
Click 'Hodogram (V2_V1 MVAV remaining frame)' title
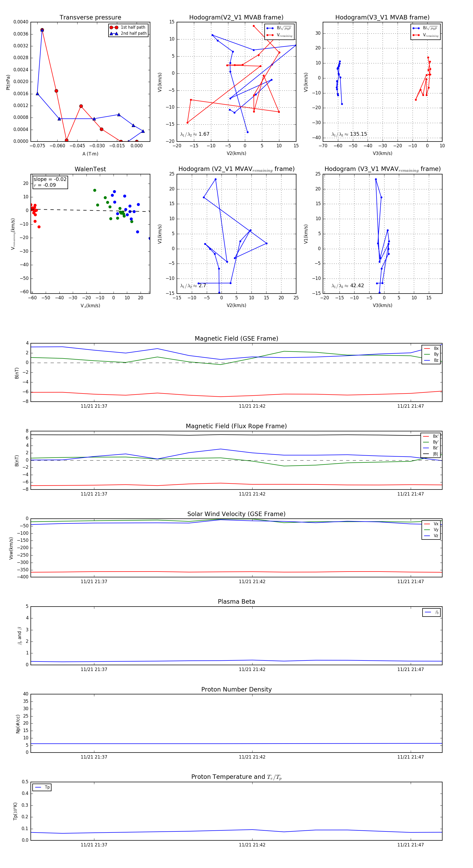coord(236,169)
